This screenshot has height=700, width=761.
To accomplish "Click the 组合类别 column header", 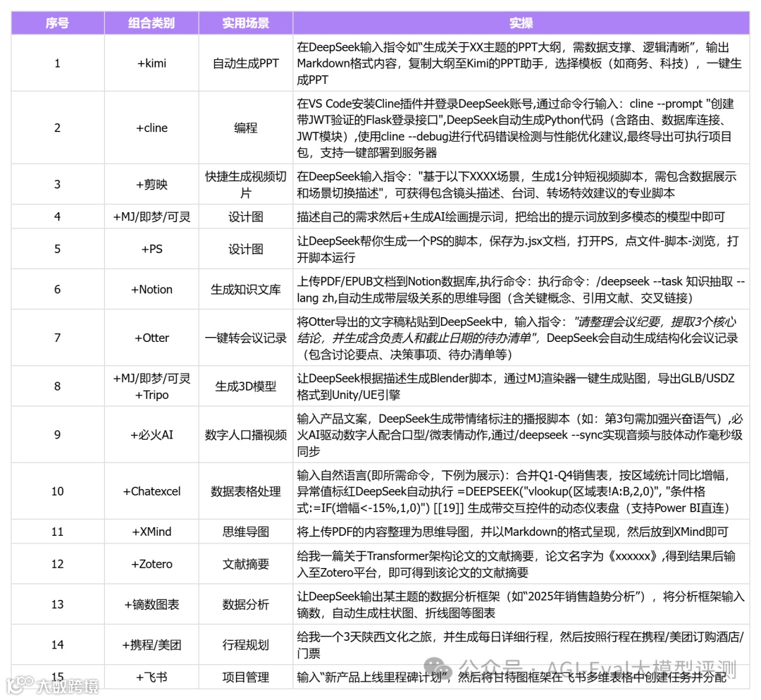I will pyautogui.click(x=151, y=23).
